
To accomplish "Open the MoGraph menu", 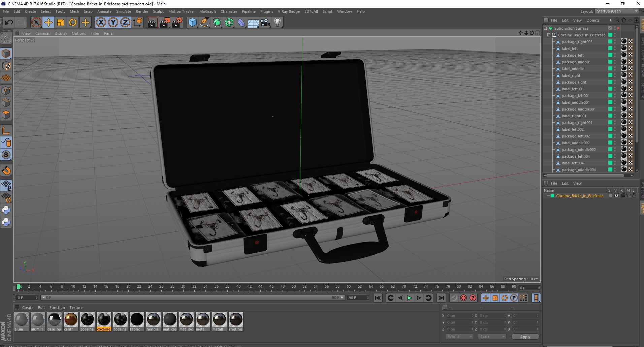I will tap(207, 11).
